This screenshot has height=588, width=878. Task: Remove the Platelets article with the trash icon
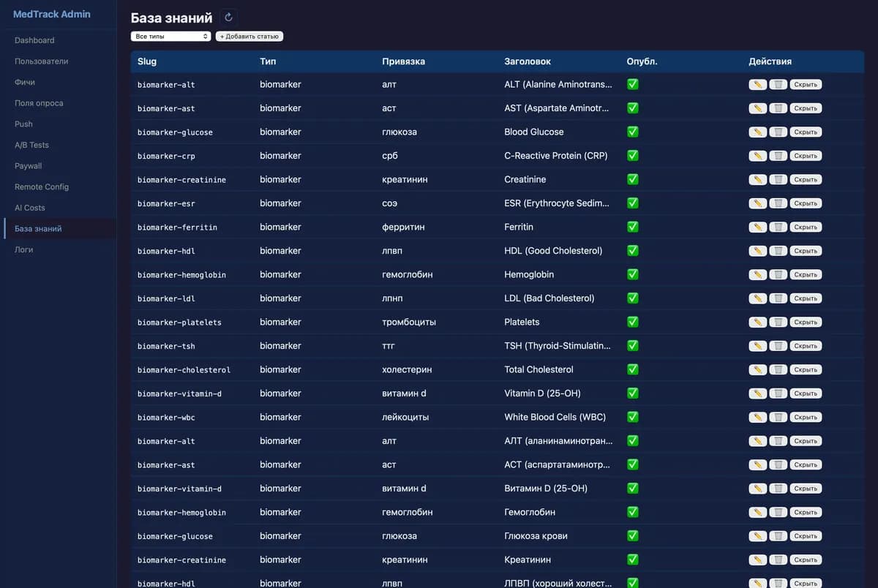(778, 323)
